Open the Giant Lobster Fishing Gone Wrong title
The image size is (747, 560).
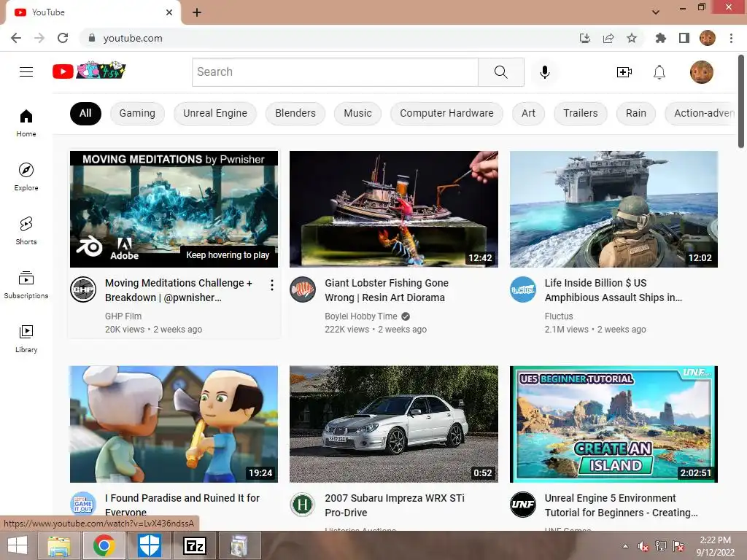click(x=387, y=290)
